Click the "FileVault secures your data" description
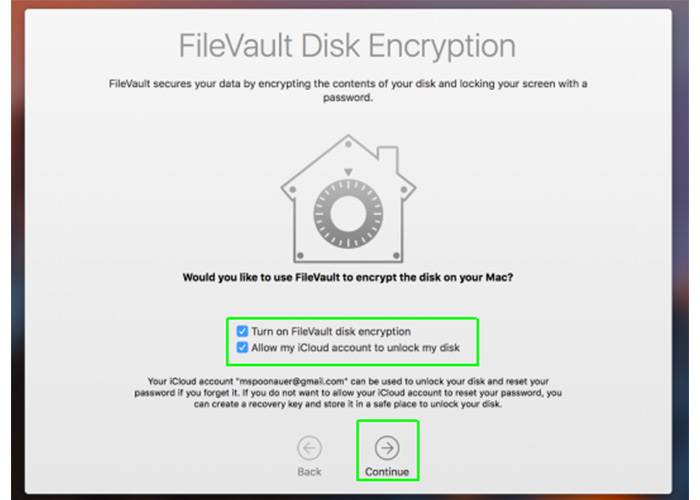The image size is (700, 500). (348, 90)
